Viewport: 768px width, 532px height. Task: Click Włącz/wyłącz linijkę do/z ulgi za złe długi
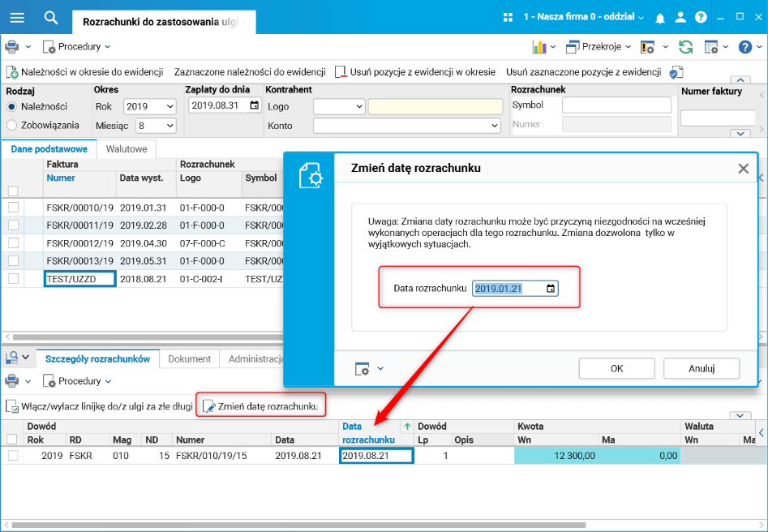tap(100, 406)
